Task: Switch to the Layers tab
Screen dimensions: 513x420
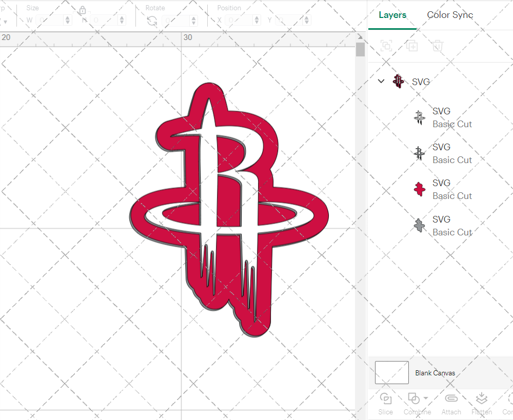Action: pos(392,15)
